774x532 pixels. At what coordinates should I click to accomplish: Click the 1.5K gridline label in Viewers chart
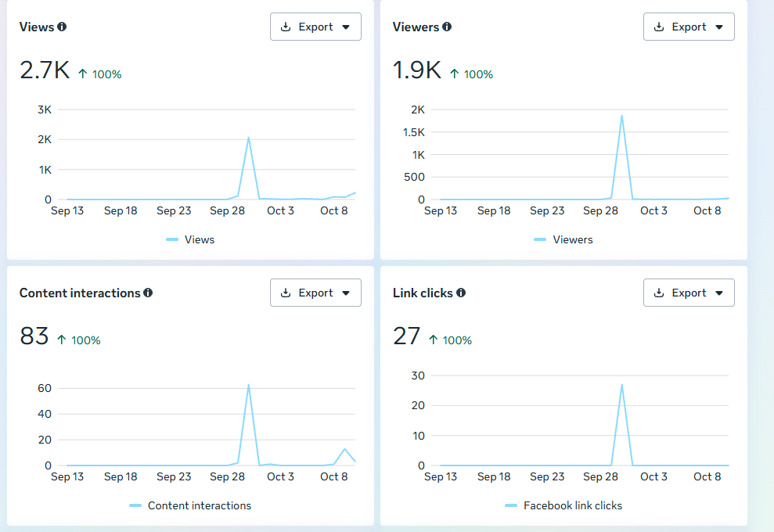[x=414, y=132]
